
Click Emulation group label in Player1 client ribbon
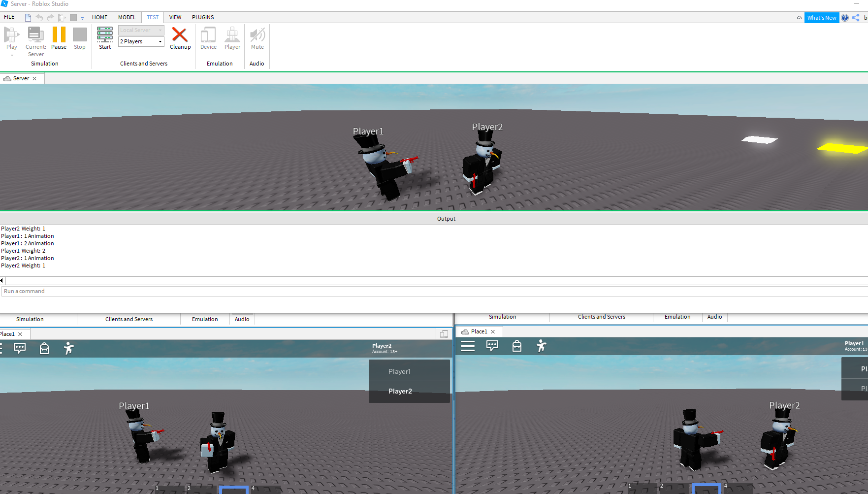coord(677,317)
